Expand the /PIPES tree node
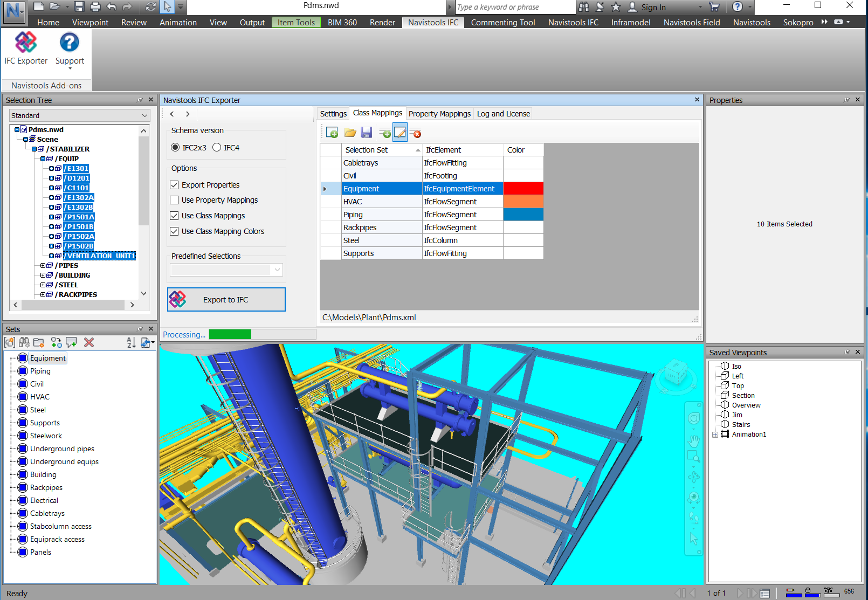This screenshot has height=600, width=868. 43,266
